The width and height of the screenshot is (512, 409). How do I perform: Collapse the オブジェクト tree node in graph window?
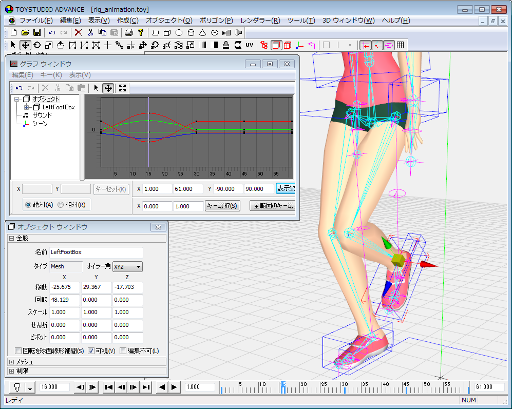tap(16, 99)
